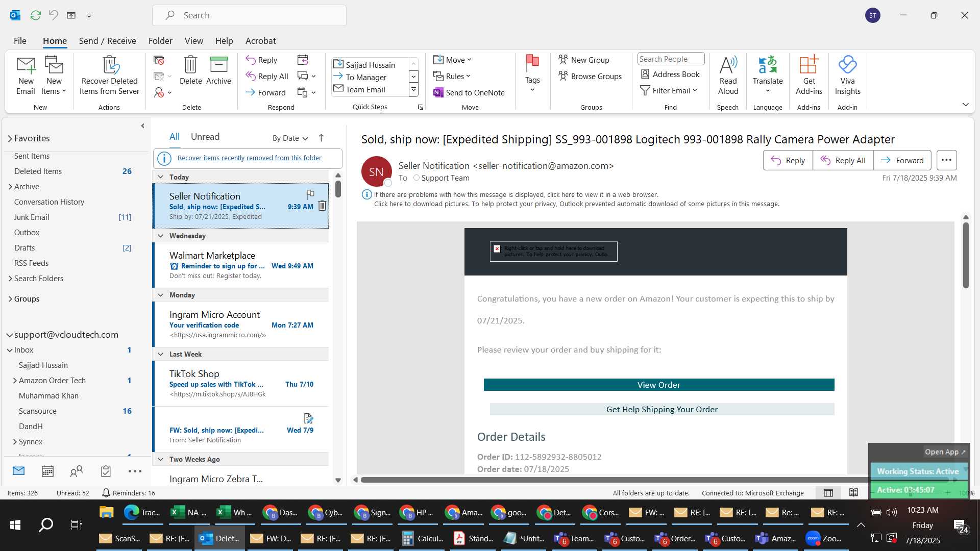Click the Search box at top
Viewport: 980px width, 551px height.
coord(249,15)
